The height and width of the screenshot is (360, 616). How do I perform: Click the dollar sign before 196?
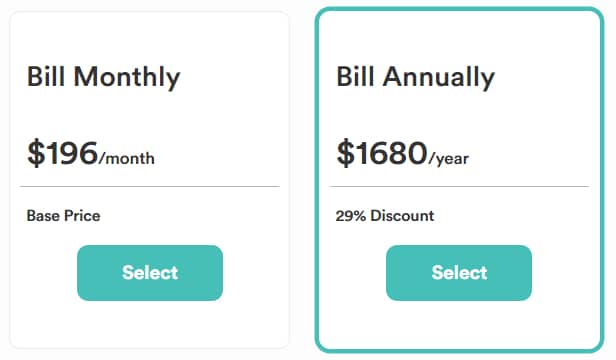pos(36,153)
